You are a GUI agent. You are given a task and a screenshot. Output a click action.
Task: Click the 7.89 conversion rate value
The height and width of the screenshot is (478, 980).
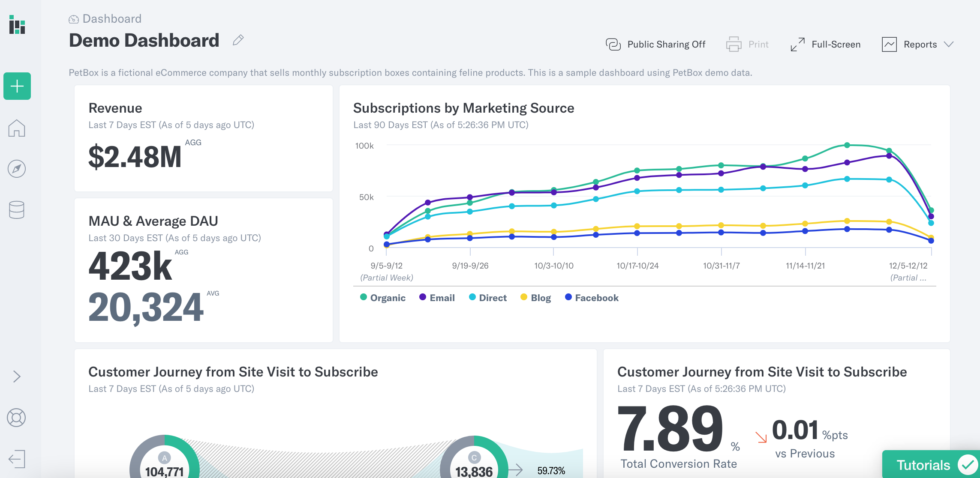[x=670, y=429]
